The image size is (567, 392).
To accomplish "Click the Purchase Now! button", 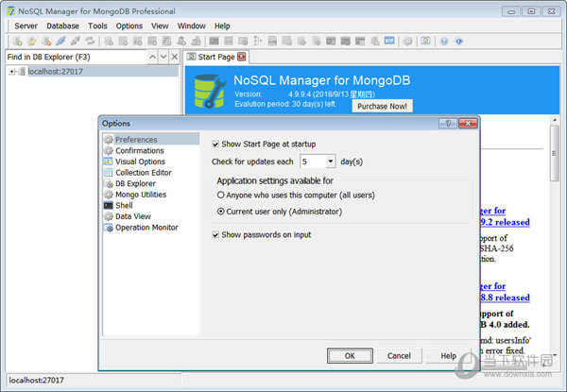I will pyautogui.click(x=382, y=106).
